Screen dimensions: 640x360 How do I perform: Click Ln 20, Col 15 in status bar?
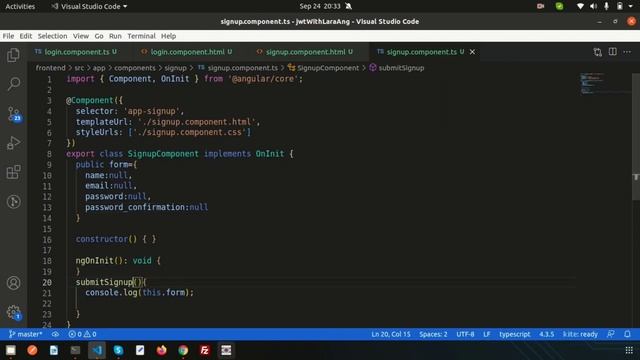coord(391,334)
